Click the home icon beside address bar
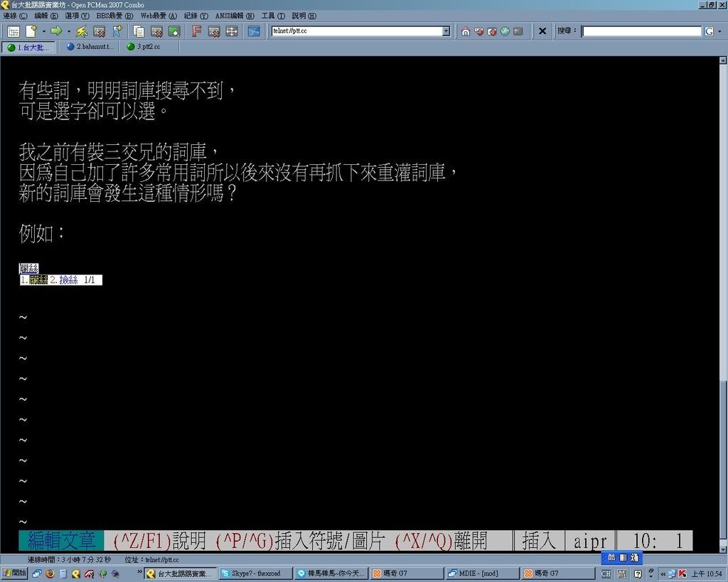 tap(465, 31)
